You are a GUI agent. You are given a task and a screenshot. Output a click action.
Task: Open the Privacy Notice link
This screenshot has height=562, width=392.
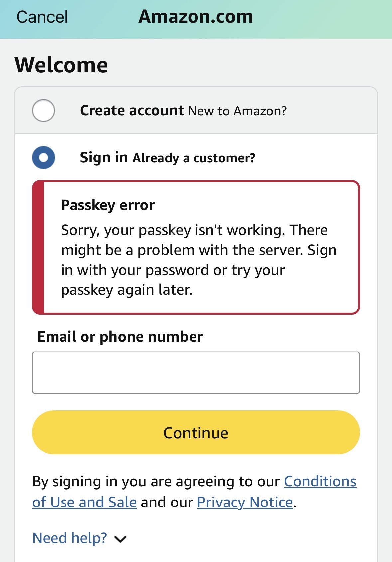coord(245,502)
